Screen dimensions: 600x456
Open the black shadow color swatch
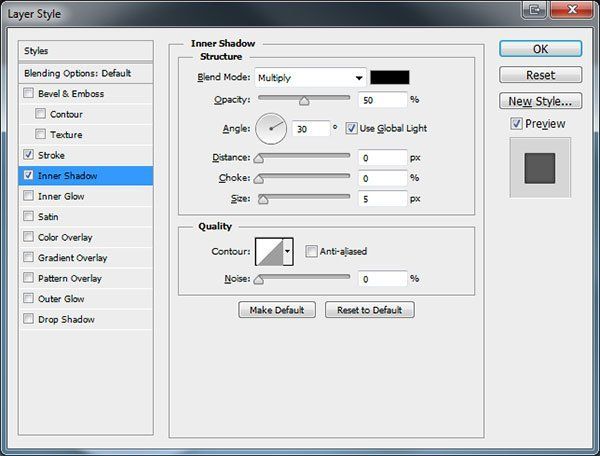[x=390, y=77]
